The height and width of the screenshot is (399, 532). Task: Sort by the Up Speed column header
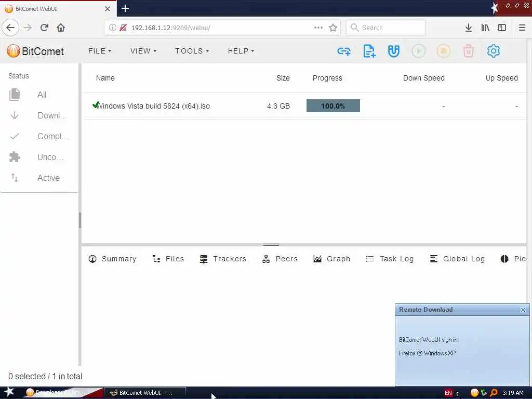click(x=501, y=78)
